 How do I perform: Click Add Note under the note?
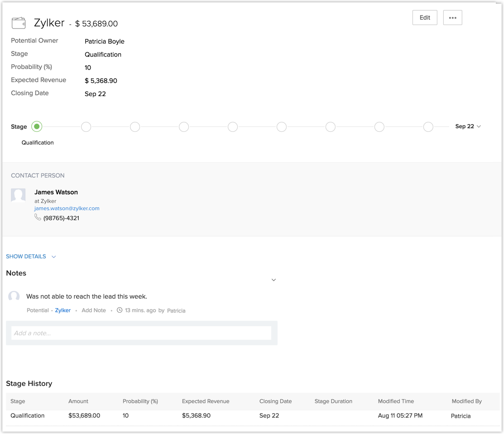(x=94, y=310)
